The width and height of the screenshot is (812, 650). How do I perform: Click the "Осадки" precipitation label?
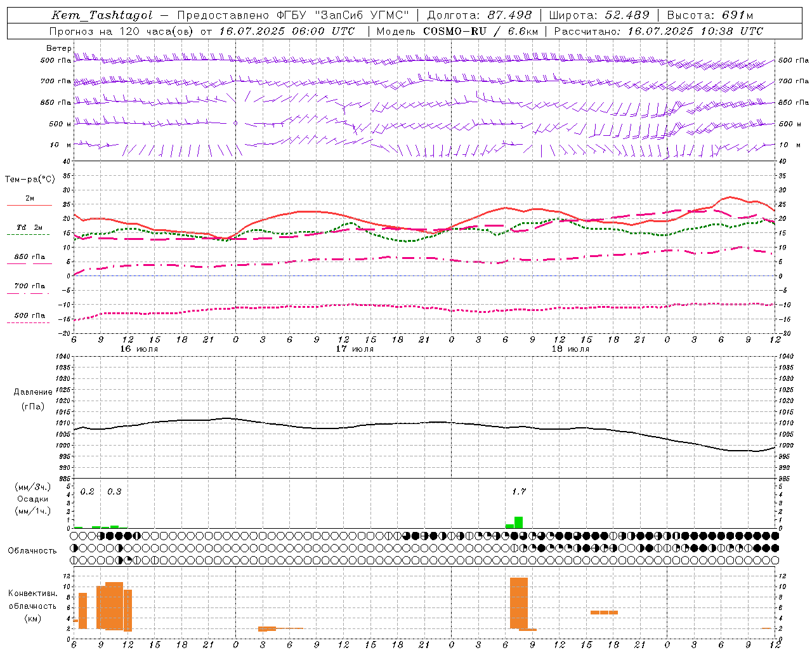[32, 499]
